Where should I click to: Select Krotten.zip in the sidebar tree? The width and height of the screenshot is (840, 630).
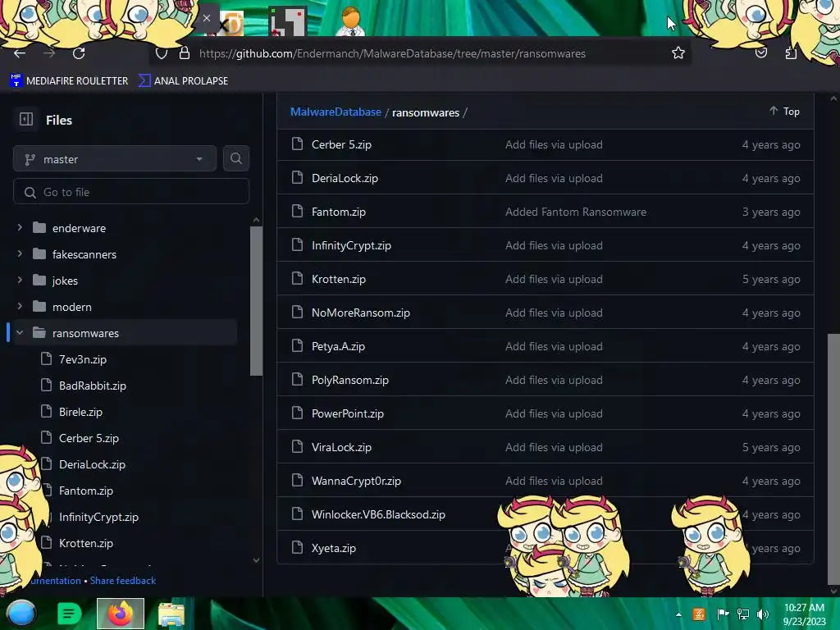click(85, 543)
